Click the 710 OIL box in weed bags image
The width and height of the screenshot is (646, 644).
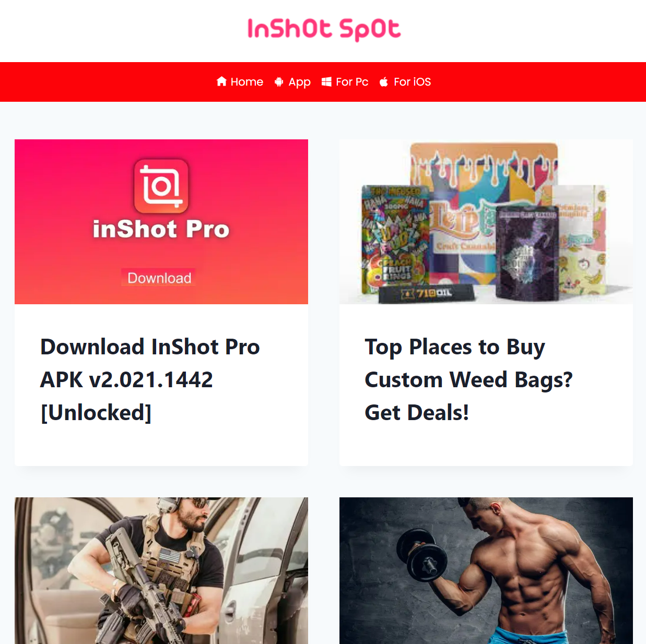pos(427,293)
